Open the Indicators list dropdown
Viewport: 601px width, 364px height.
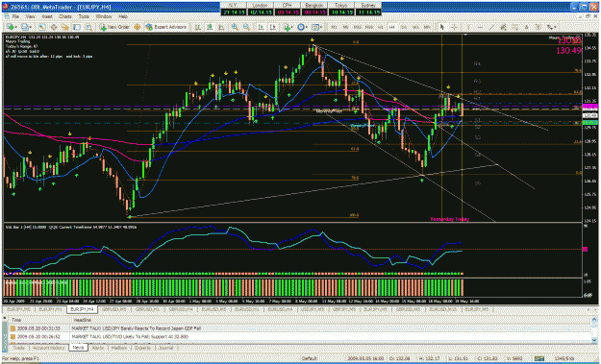[288, 27]
